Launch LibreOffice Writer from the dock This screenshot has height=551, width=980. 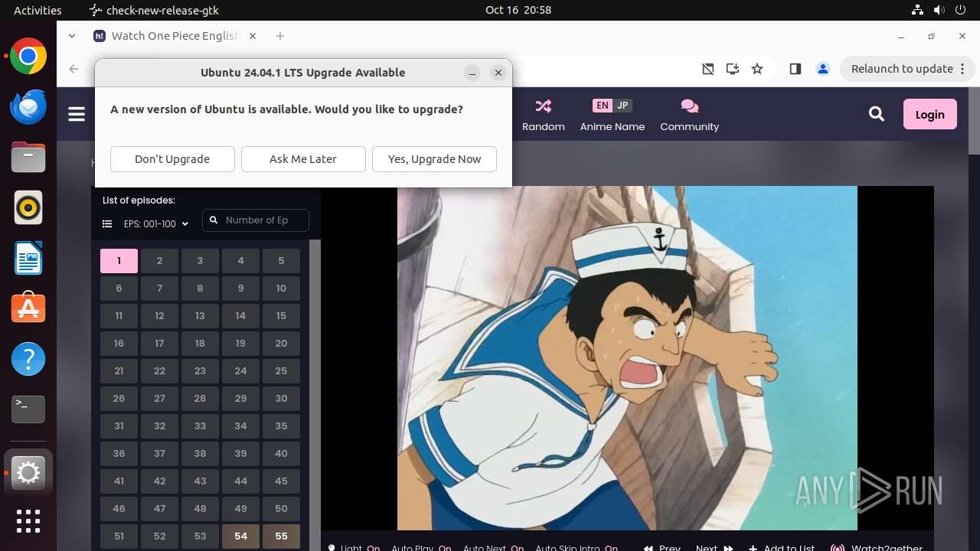pyautogui.click(x=28, y=258)
